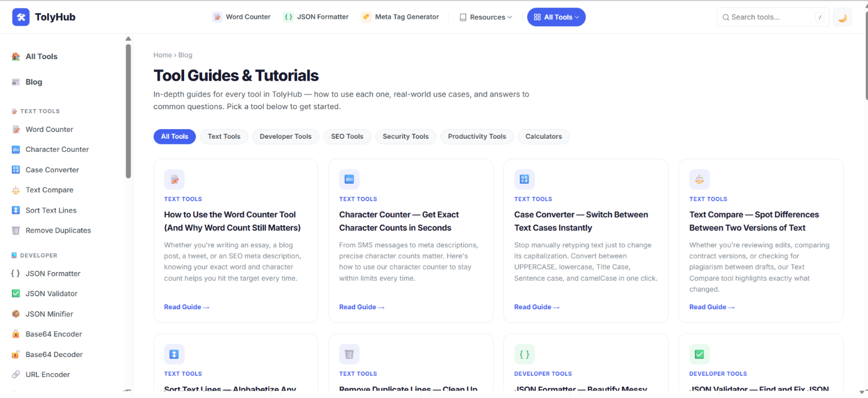Click the JSON Formatter guide card icon
868x398 pixels.
coord(524,354)
